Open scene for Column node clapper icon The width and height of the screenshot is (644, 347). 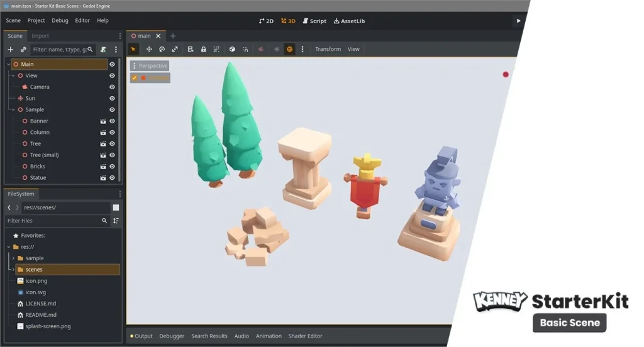click(103, 133)
